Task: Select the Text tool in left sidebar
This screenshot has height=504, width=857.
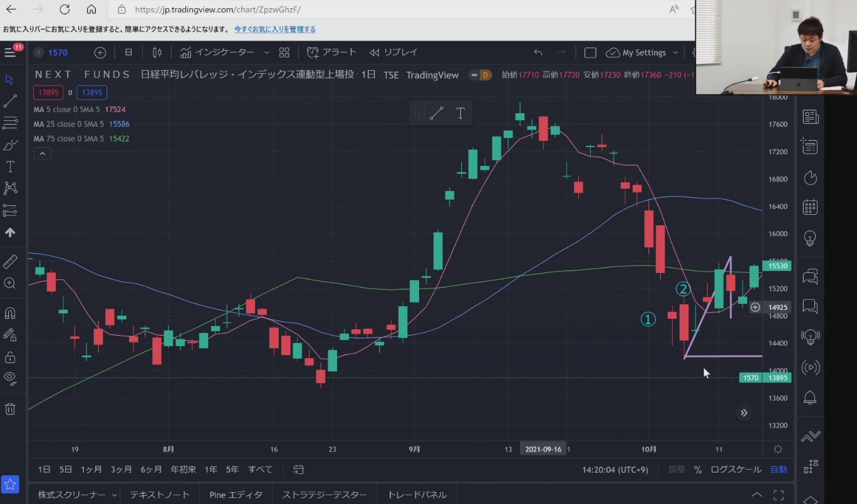Action: tap(10, 167)
